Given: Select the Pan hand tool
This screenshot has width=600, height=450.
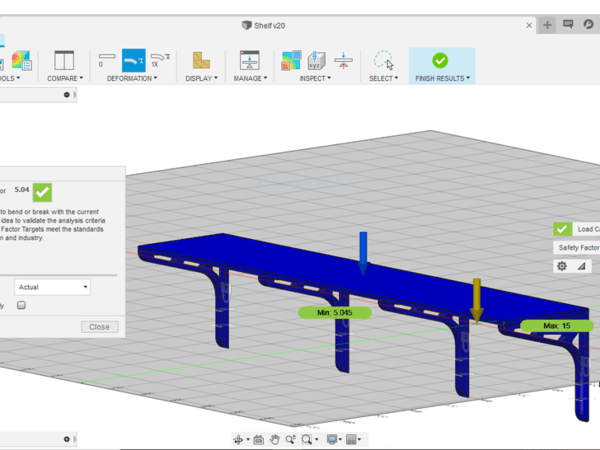Looking at the screenshot, I should tap(274, 439).
